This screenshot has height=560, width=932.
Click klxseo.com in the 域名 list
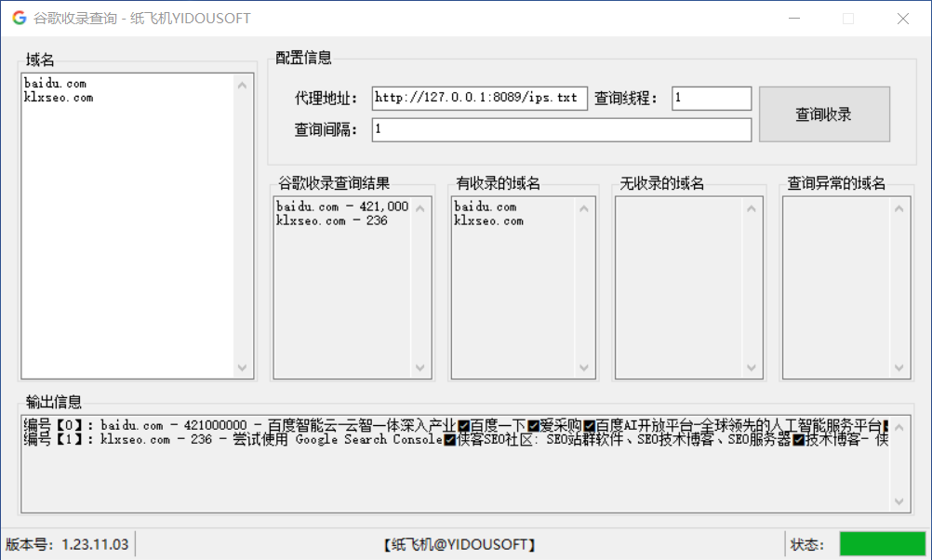[59, 98]
